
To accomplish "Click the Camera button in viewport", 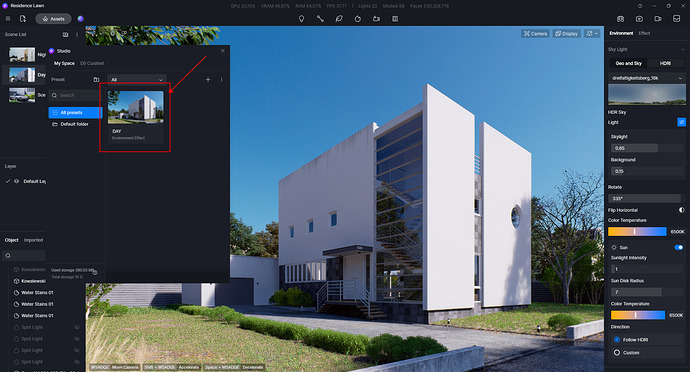I will point(535,34).
